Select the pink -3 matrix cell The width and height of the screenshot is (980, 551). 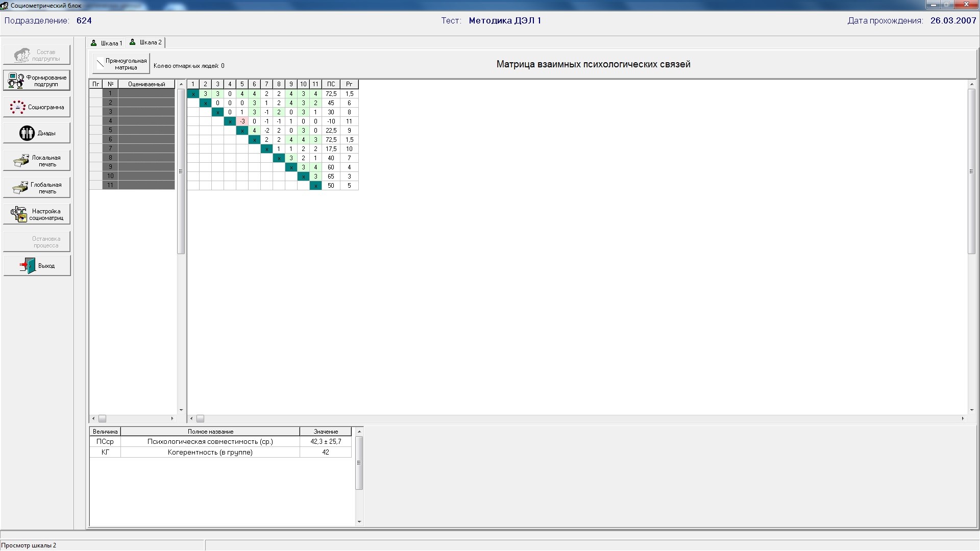[242, 121]
